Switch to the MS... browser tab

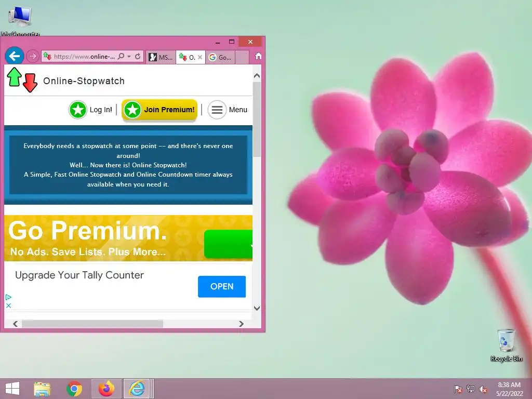(x=161, y=57)
